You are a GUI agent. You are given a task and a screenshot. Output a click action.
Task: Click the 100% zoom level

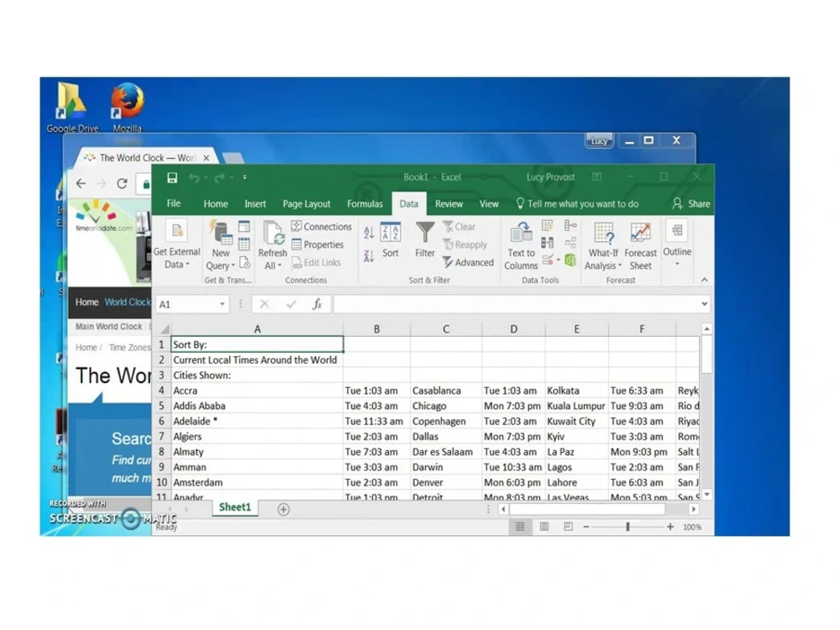click(x=692, y=528)
